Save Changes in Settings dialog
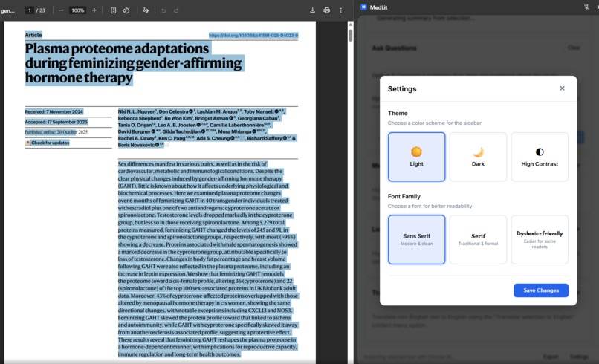The image size is (599, 364). pos(541,290)
